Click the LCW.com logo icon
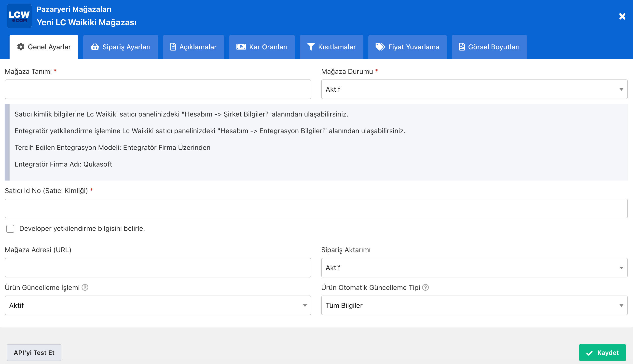This screenshot has height=364, width=633. click(x=19, y=16)
